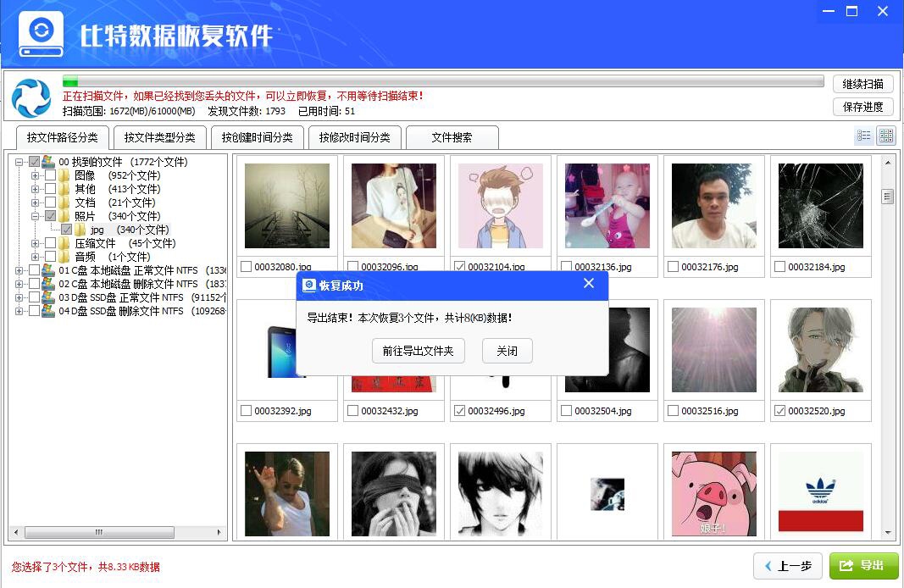The height and width of the screenshot is (588, 904).
Task: Switch to 按文件类型分类 tab
Action: (x=159, y=137)
